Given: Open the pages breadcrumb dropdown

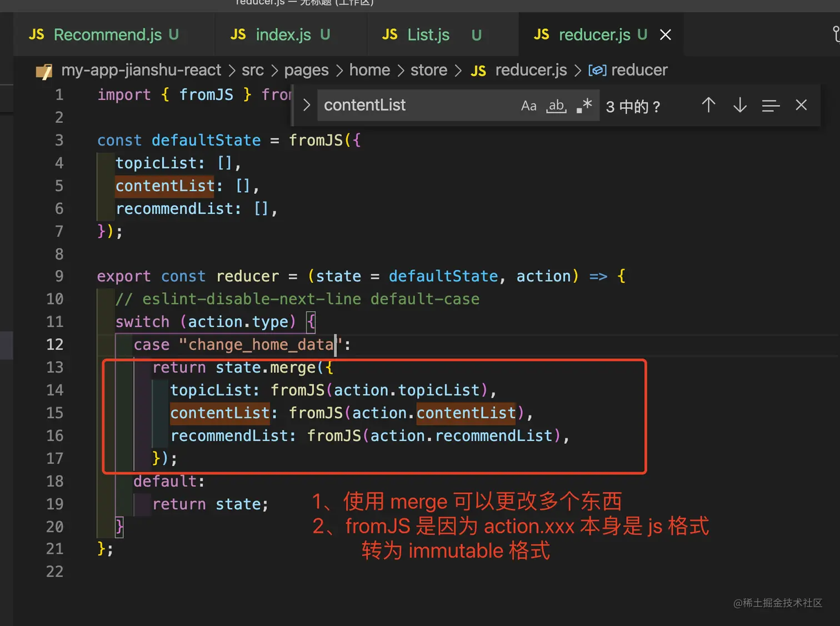Looking at the screenshot, I should (306, 70).
